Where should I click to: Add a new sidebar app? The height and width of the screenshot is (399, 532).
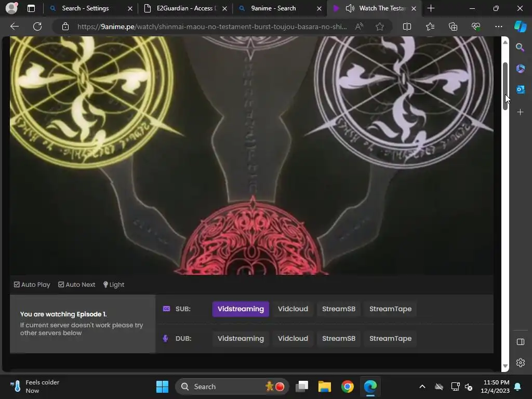coord(520,112)
